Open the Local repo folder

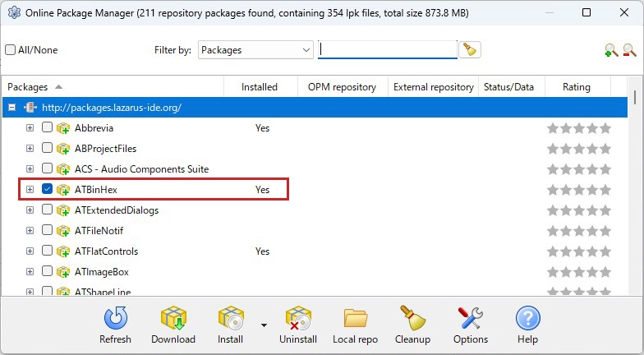(355, 318)
